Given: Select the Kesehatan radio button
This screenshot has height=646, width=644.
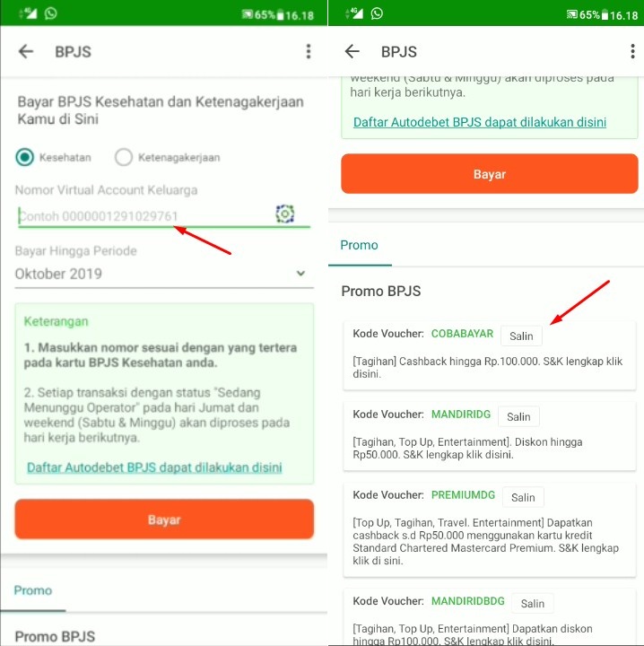Looking at the screenshot, I should (25, 157).
